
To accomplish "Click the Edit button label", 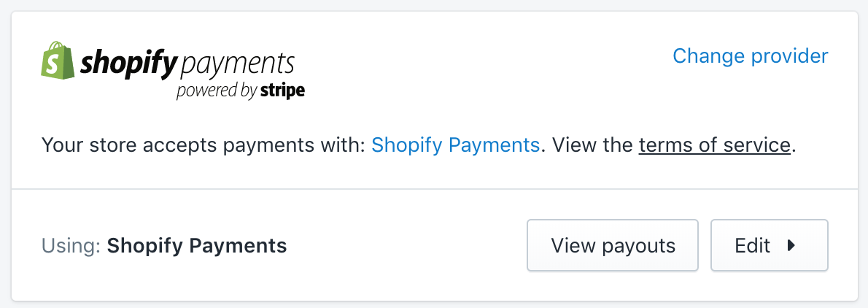I will click(753, 245).
